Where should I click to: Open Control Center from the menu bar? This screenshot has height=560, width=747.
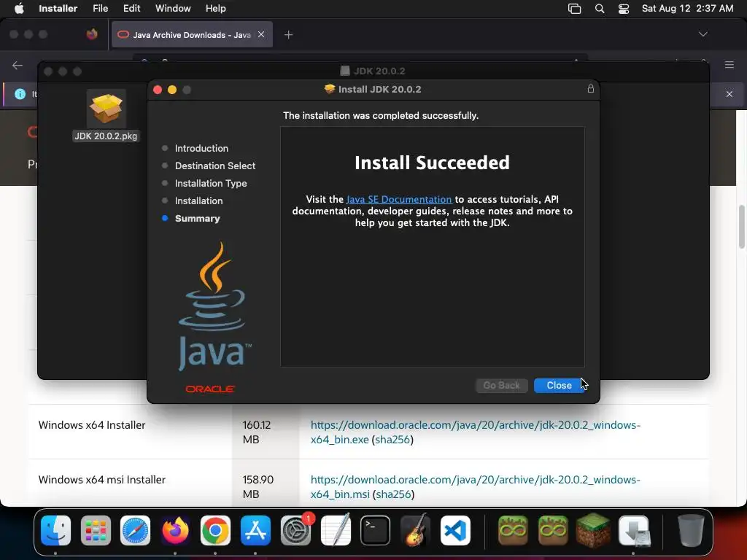(x=623, y=9)
